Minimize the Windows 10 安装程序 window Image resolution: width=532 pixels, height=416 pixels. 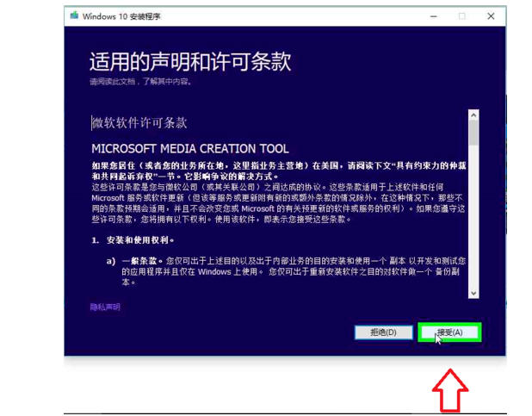433,16
